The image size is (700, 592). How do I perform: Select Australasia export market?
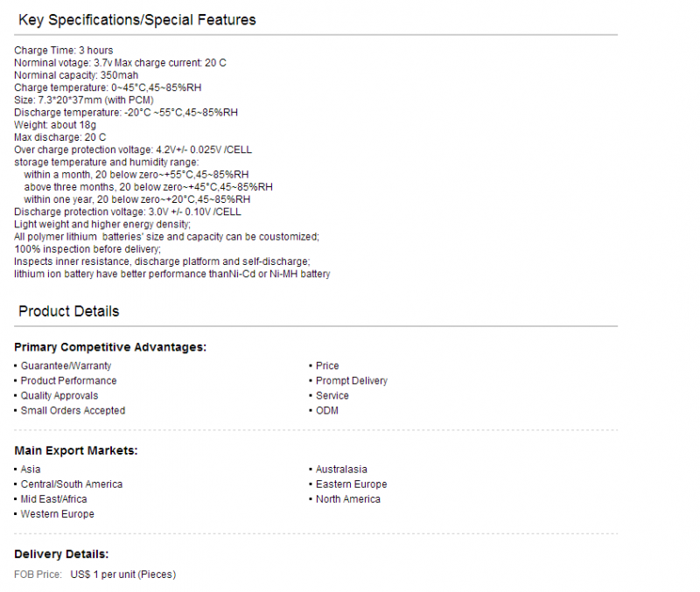(x=341, y=470)
